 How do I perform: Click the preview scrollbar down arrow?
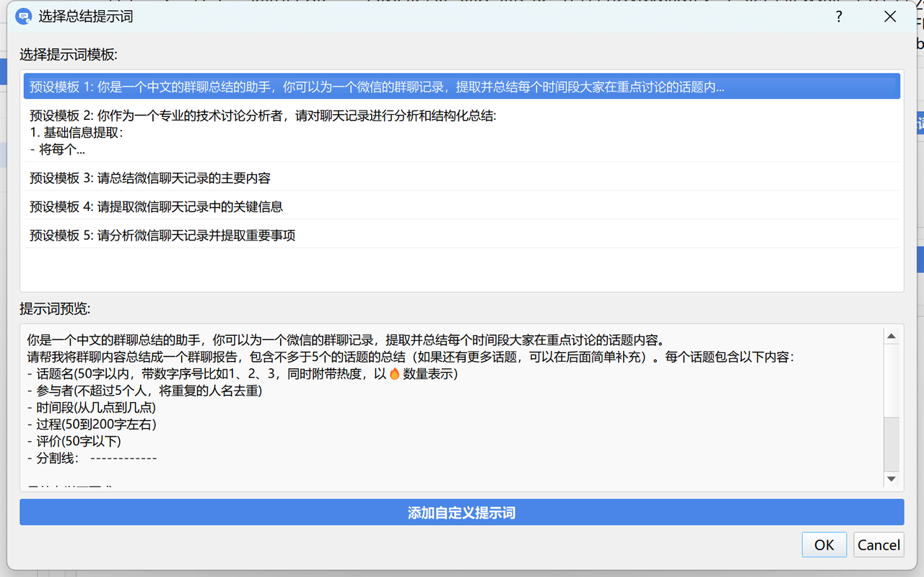[892, 479]
